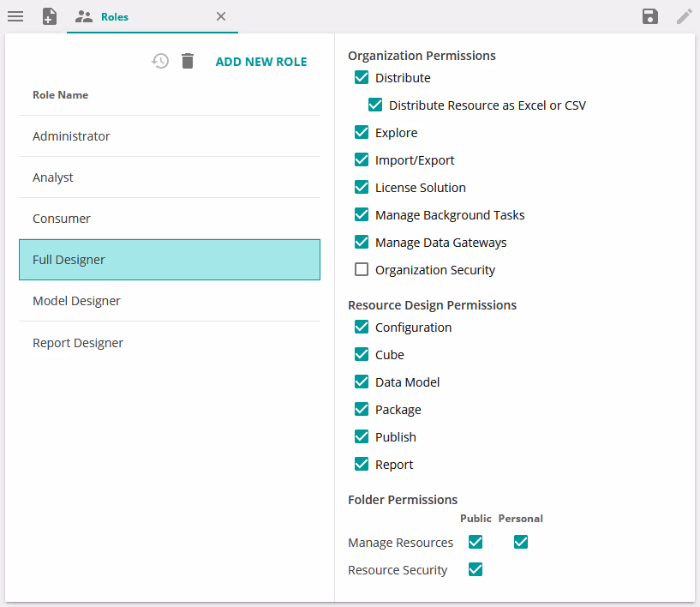Click the new document icon
The height and width of the screenshot is (607, 700).
click(x=50, y=16)
